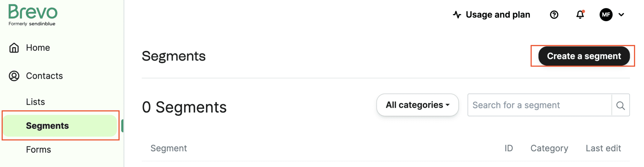Click the Usage and plan link
The image size is (644, 167).
tap(498, 15)
